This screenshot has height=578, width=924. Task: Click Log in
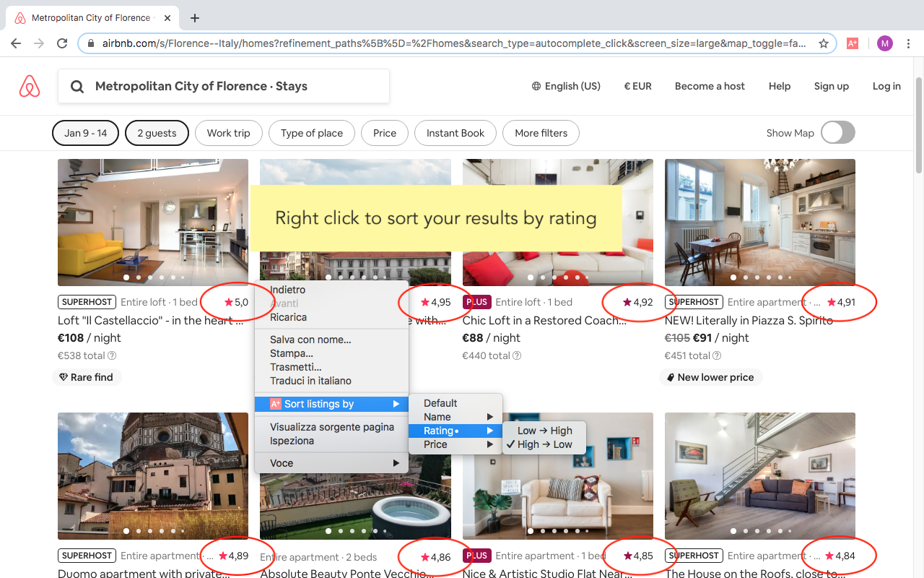click(886, 86)
